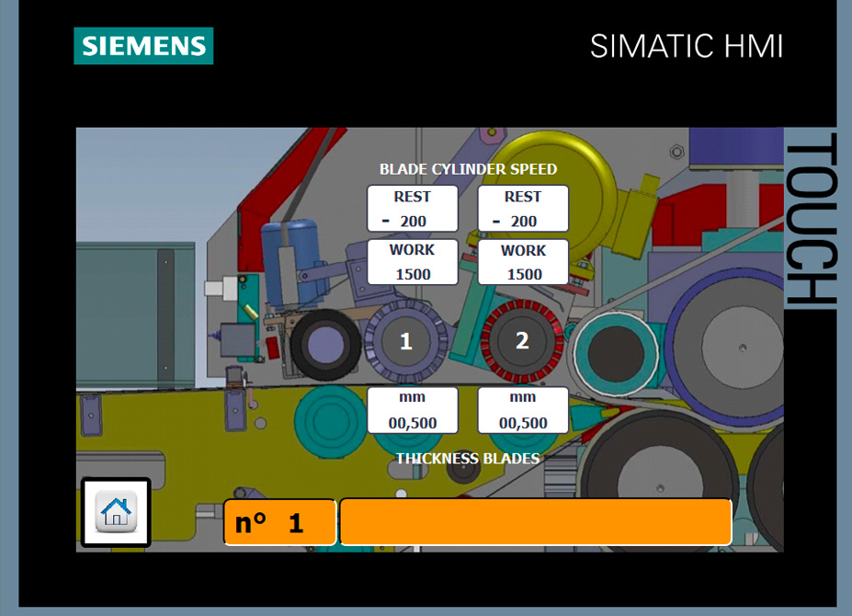
Task: Edit the WORK speed 1500 for cylinder 2
Action: point(523,262)
